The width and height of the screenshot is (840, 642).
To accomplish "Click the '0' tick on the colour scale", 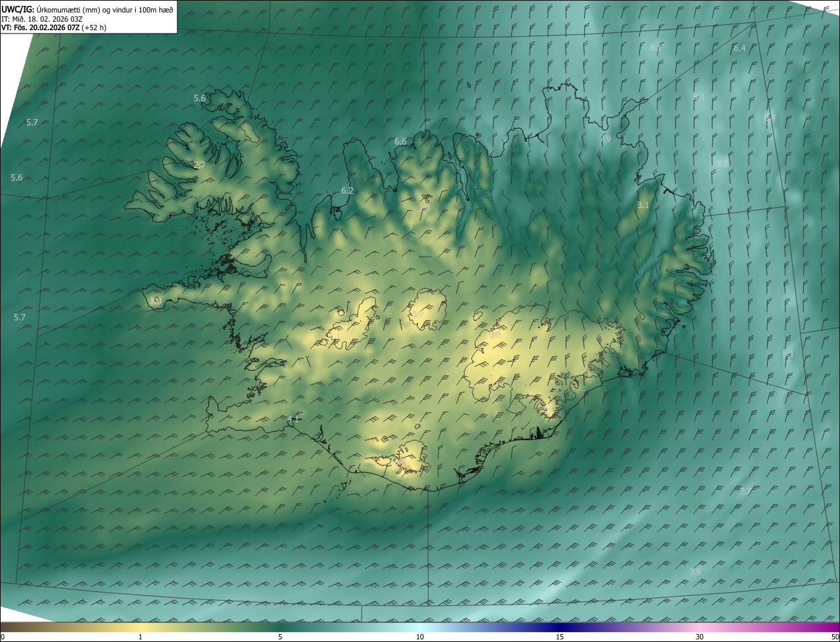I will [3, 637].
